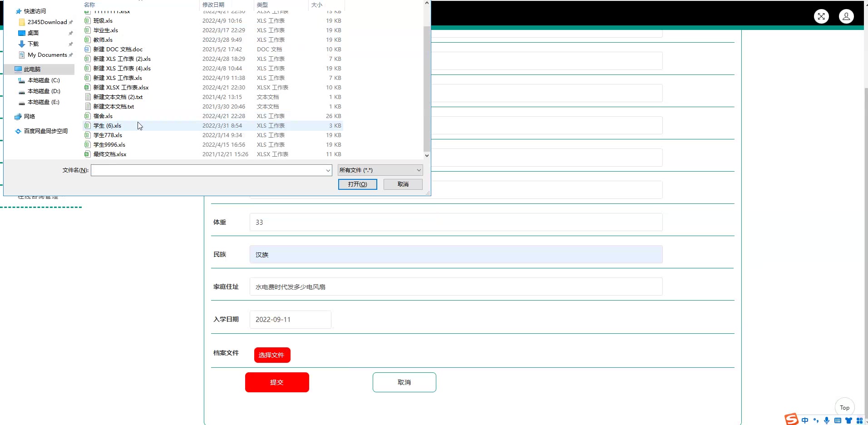The width and height of the screenshot is (868, 425).
Task: Click the 体重 input field
Action: point(455,222)
